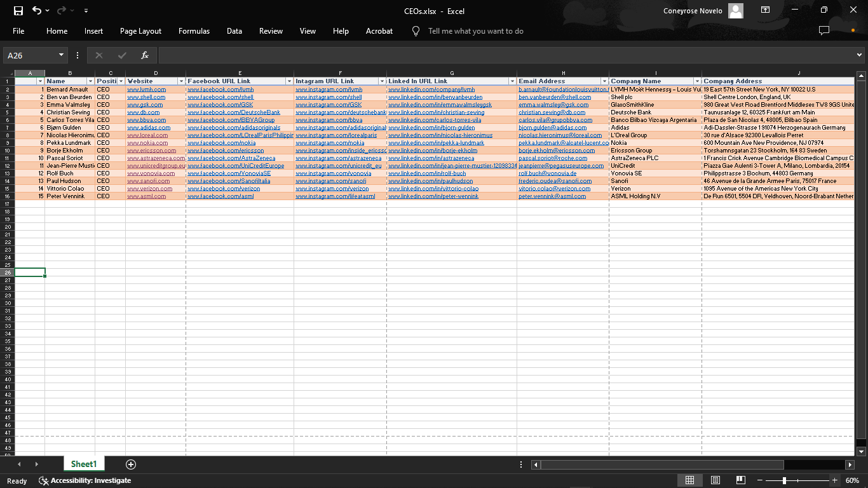The height and width of the screenshot is (488, 868).
Task: Add a new sheet with plus icon
Action: [x=130, y=464]
